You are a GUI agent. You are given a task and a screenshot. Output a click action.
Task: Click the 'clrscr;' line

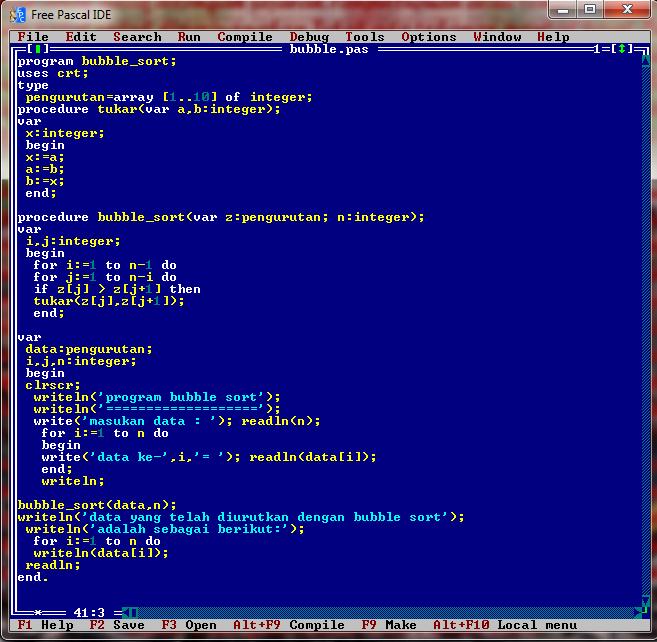point(53,385)
